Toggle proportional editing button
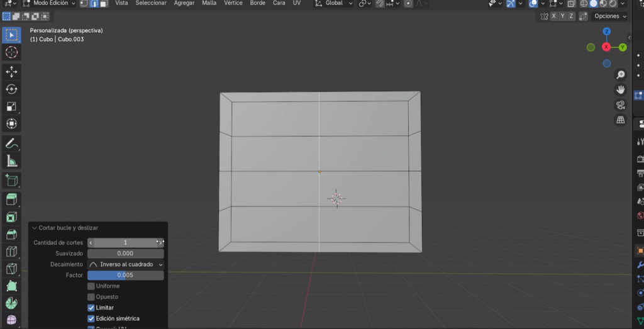644x329 pixels. click(408, 3)
